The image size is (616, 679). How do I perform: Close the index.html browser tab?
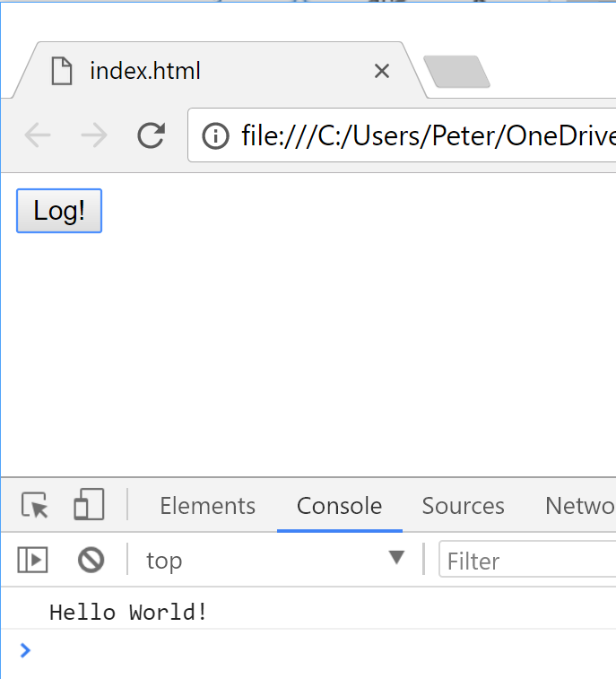[382, 71]
